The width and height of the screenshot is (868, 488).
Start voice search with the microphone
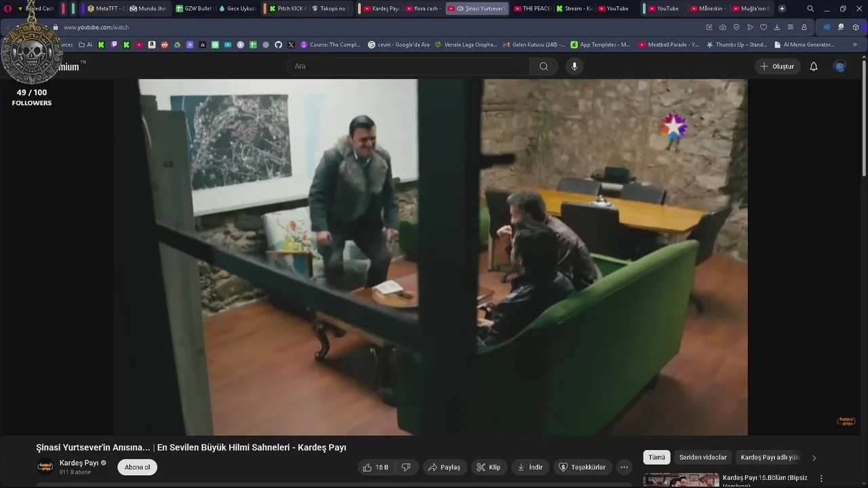[574, 66]
